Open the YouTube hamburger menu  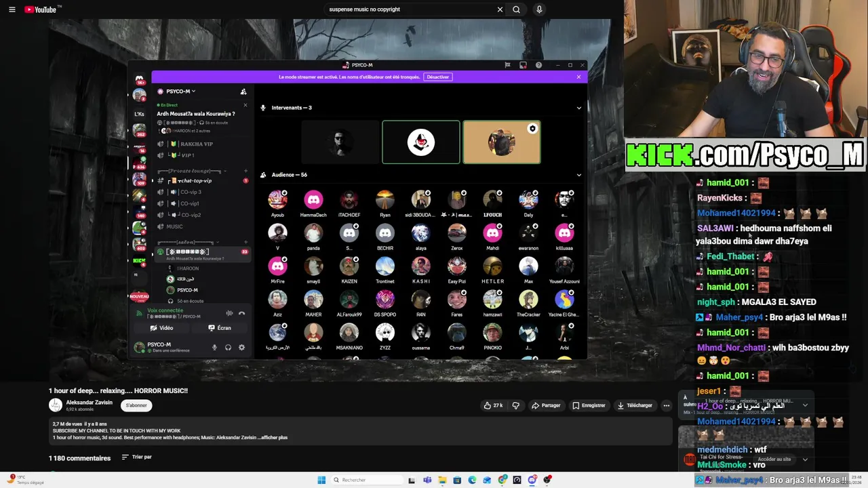[x=12, y=9]
